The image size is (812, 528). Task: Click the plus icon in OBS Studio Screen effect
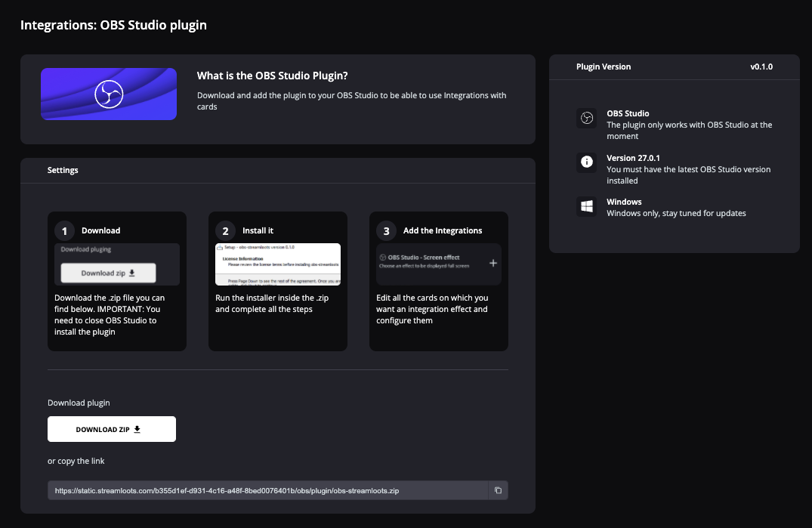[493, 263]
